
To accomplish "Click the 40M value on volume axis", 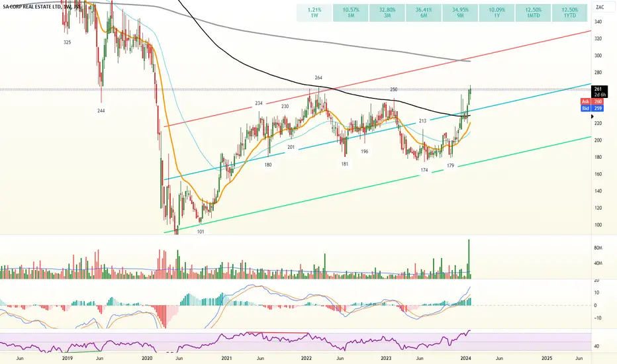I will 598,263.
